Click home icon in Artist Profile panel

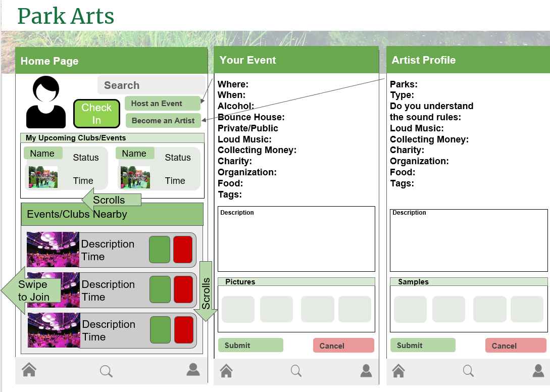pos(398,371)
